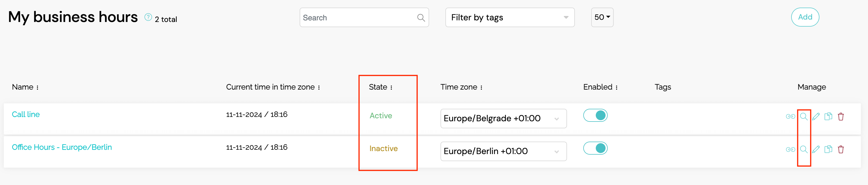Disable the Office Hours enabled toggle

[x=595, y=148]
